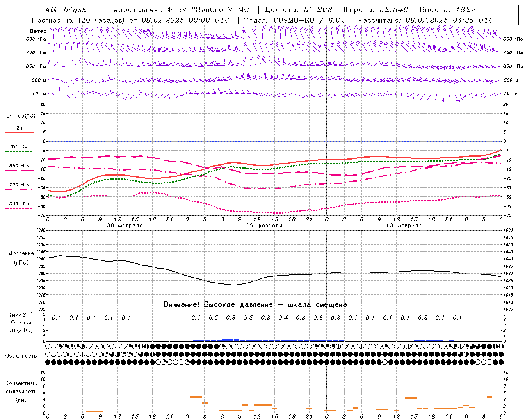The image size is (525, 420).
Task: Click the Ветер label of wind panel
Action: point(38,31)
